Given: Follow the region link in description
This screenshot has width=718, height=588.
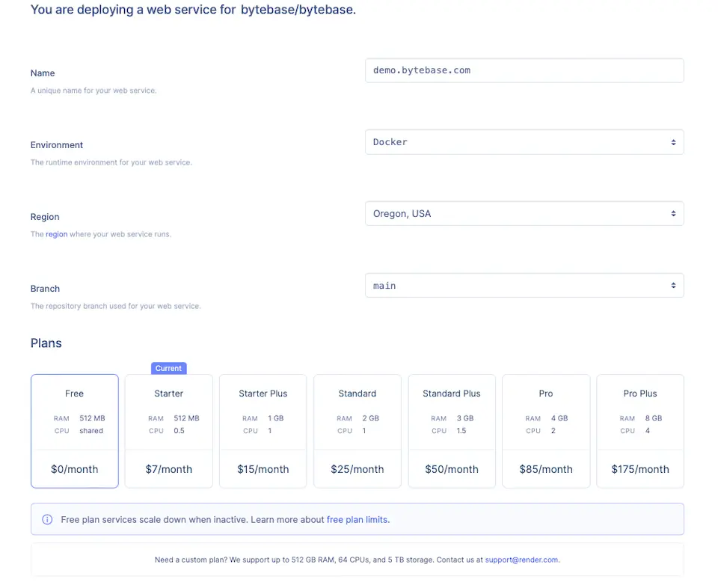Looking at the screenshot, I should click(57, 234).
